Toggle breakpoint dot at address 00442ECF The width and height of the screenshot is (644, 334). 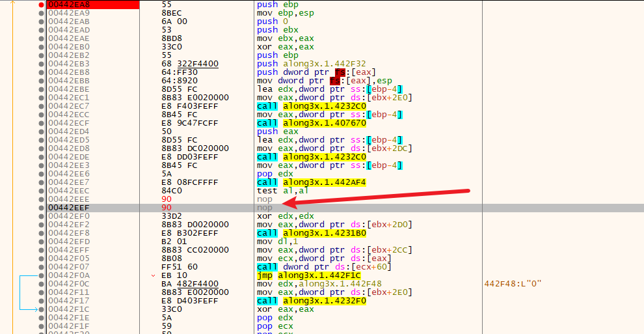41,123
